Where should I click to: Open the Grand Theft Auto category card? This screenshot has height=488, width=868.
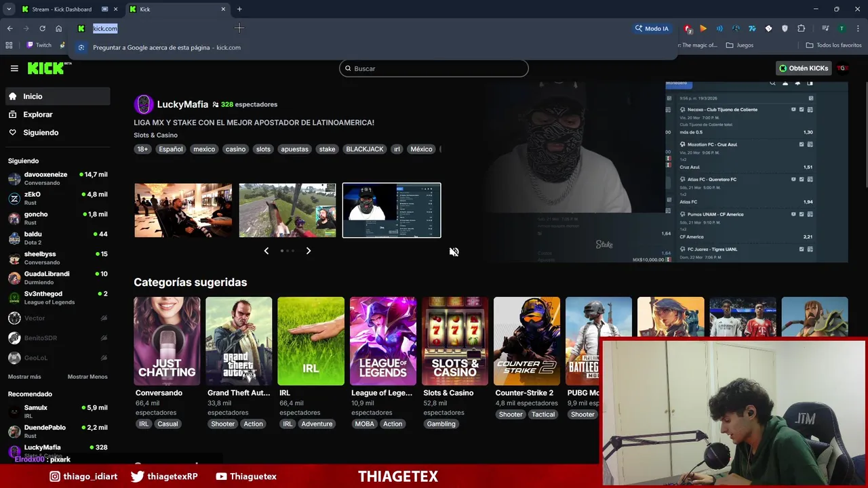[x=239, y=341]
